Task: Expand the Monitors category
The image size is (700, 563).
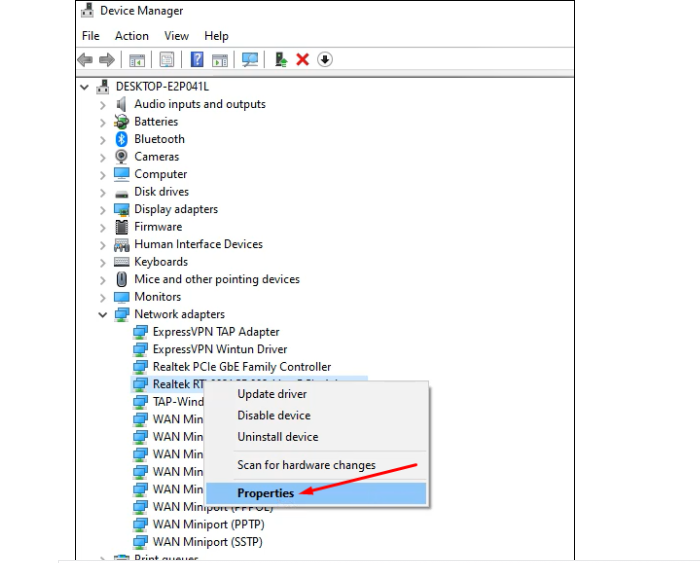Action: 103,297
